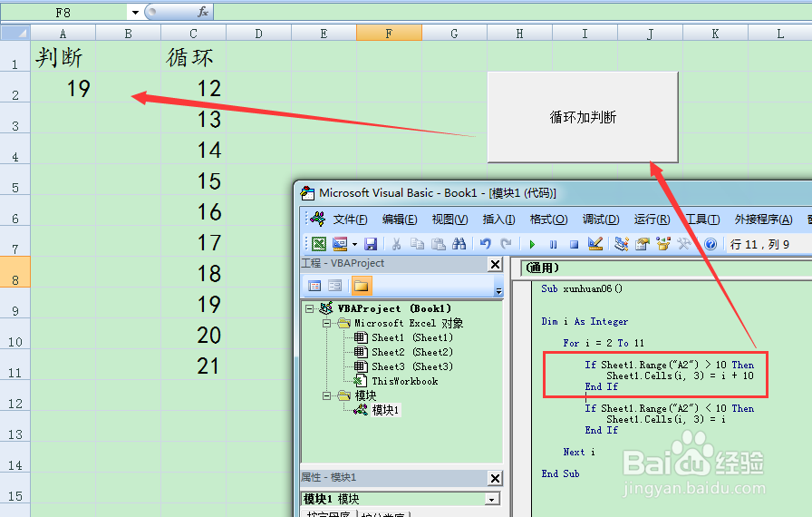Select 模块1 in the project tree
Screen dimensions: 812x517
click(x=385, y=410)
